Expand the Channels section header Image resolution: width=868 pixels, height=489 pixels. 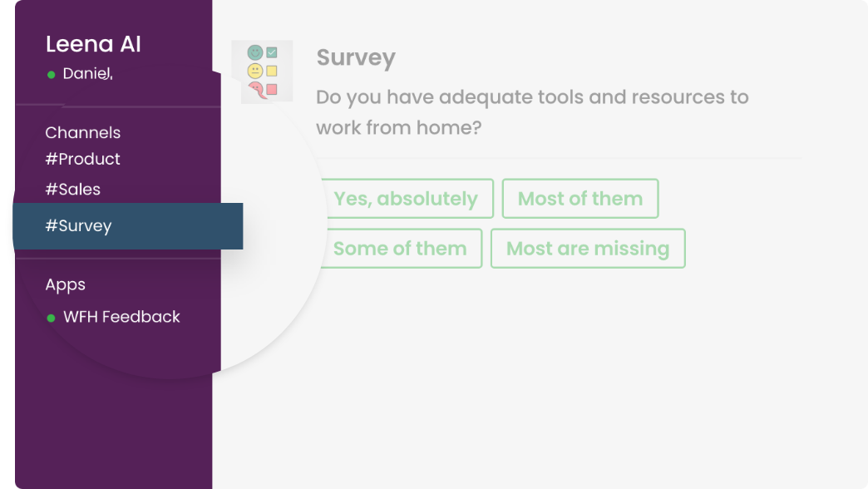coord(82,133)
